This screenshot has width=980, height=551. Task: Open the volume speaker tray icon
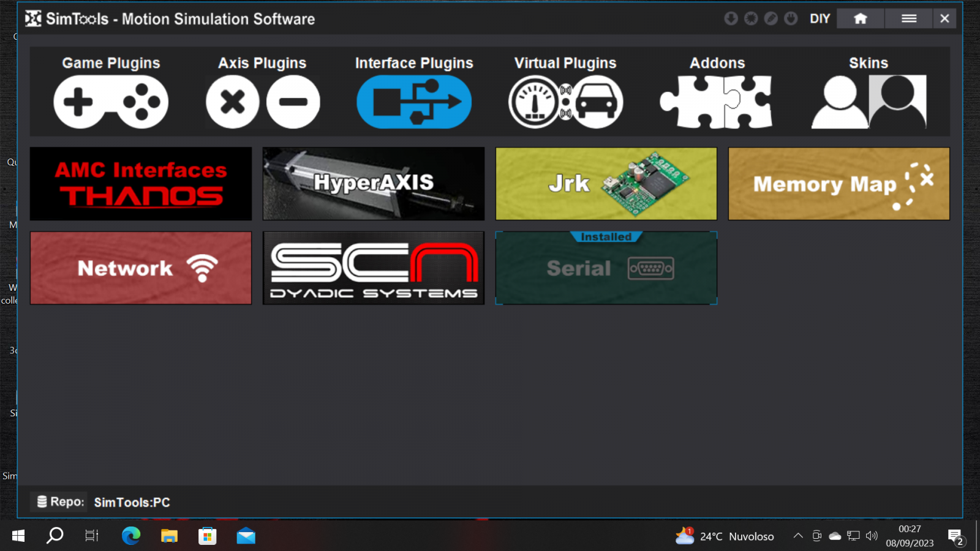pos(872,536)
